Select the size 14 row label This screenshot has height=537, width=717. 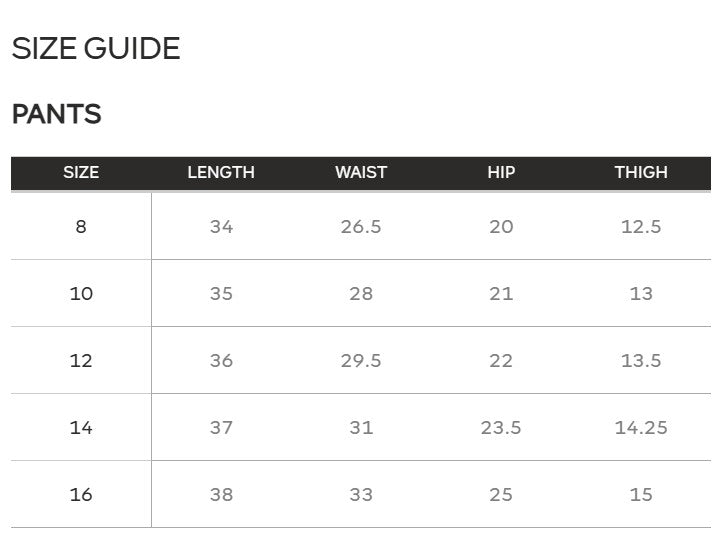point(81,428)
